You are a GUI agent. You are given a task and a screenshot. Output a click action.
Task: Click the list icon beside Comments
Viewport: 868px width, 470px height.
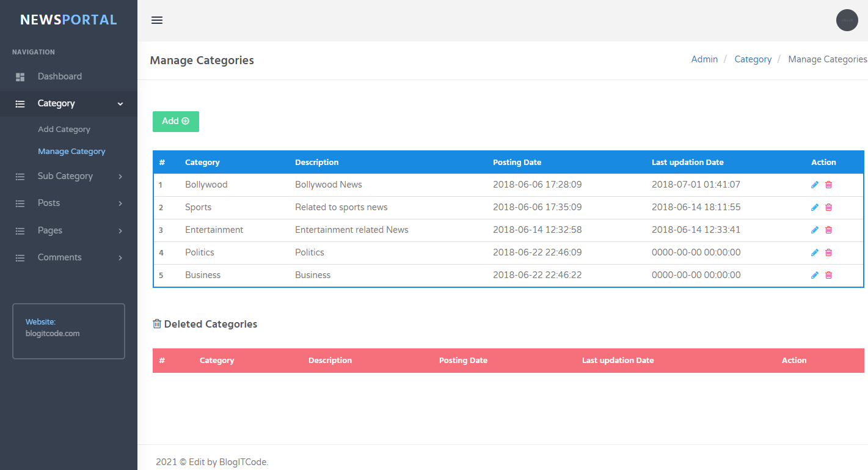pos(20,257)
